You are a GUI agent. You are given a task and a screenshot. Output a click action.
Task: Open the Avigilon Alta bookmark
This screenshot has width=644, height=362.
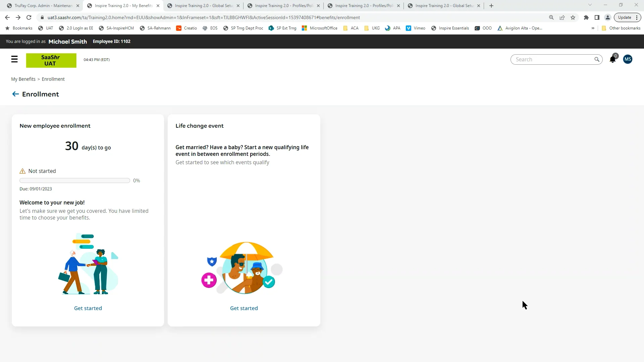click(520, 28)
